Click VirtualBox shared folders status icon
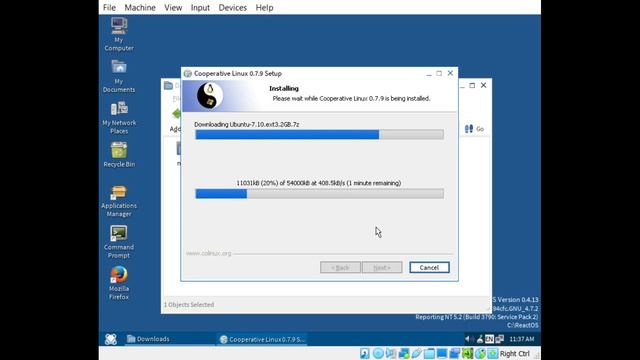 click(429, 353)
